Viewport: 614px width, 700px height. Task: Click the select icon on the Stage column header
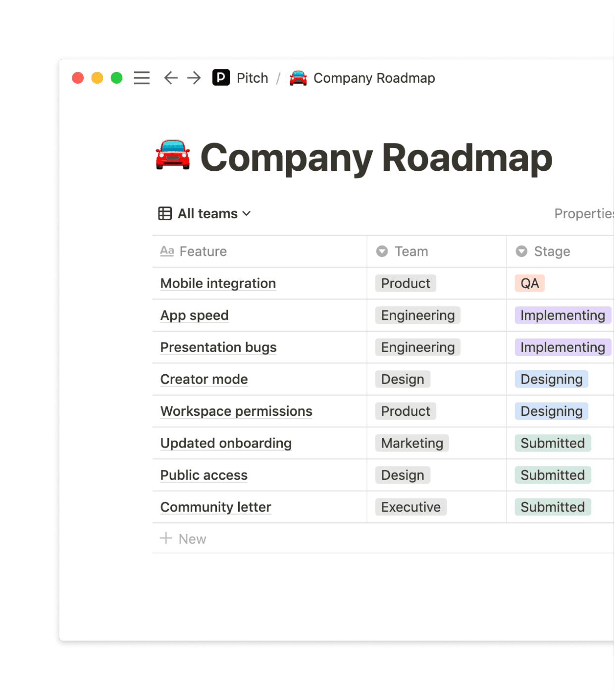tap(521, 251)
